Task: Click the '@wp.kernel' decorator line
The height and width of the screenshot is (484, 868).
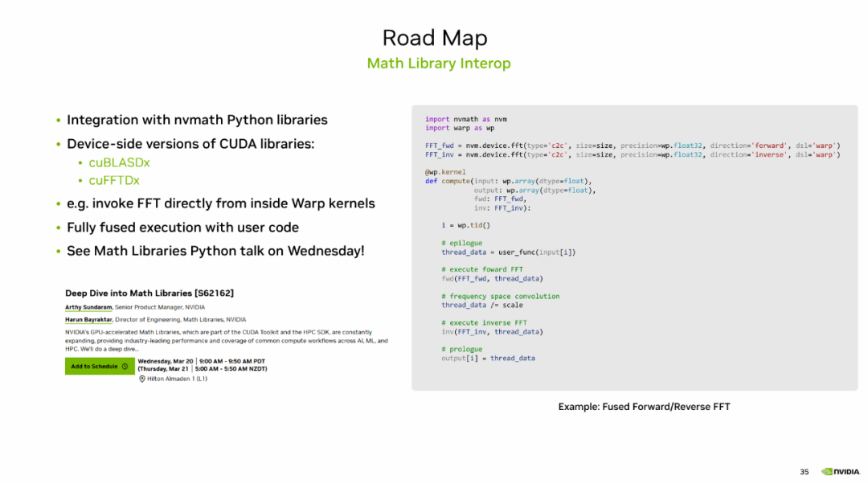Action: click(x=445, y=172)
